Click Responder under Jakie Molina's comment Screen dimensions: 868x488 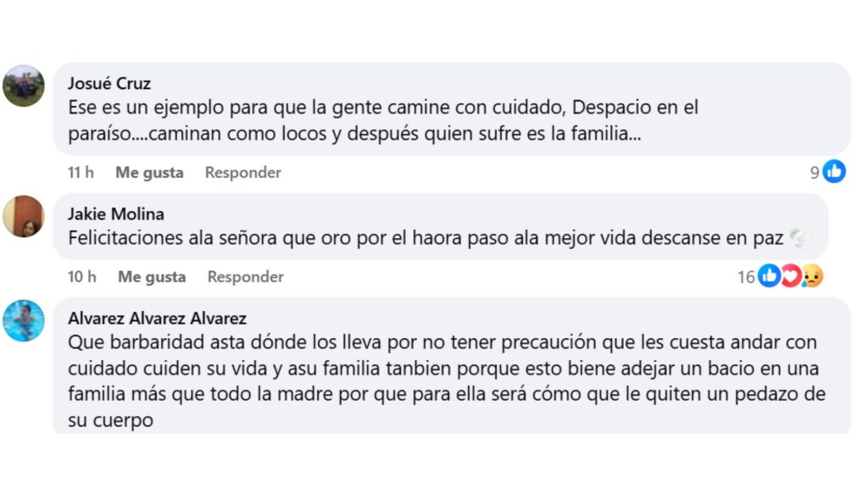click(245, 276)
